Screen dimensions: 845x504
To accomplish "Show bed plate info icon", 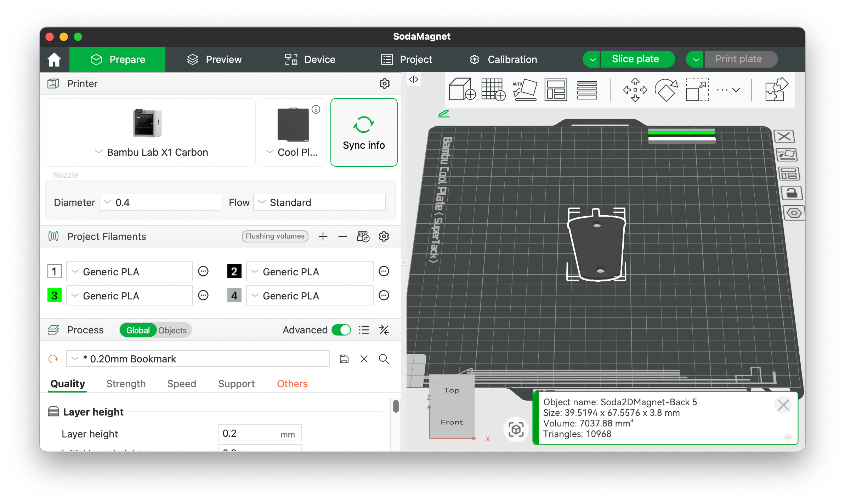I will (316, 109).
